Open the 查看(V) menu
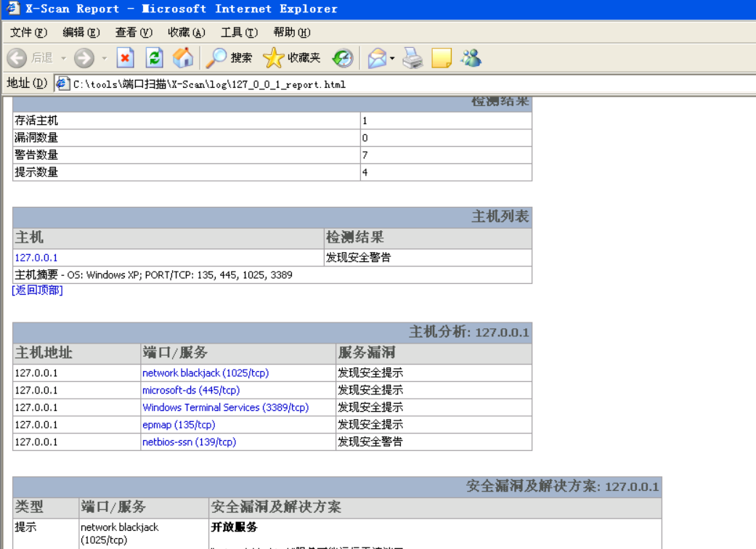 tap(134, 32)
